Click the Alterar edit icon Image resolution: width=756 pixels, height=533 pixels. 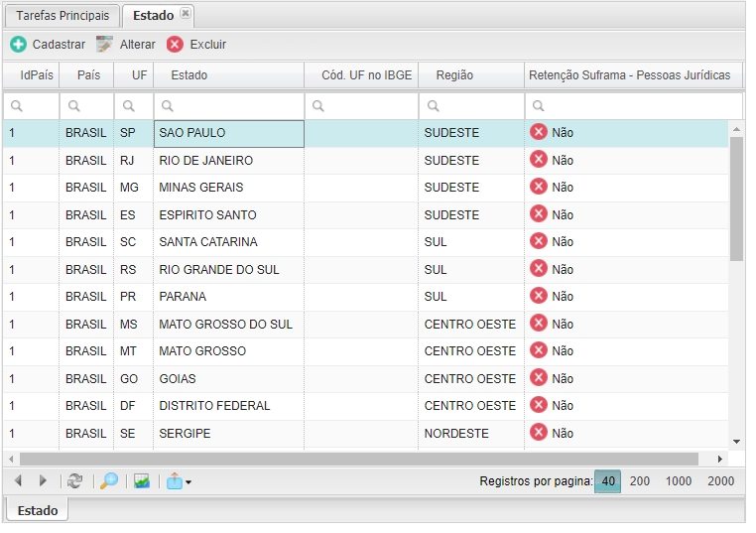104,44
